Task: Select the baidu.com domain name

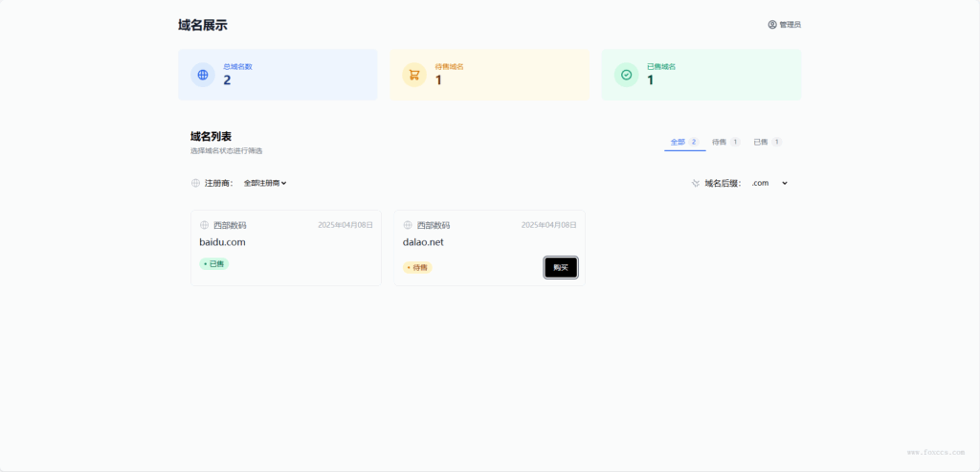Action: click(x=222, y=242)
